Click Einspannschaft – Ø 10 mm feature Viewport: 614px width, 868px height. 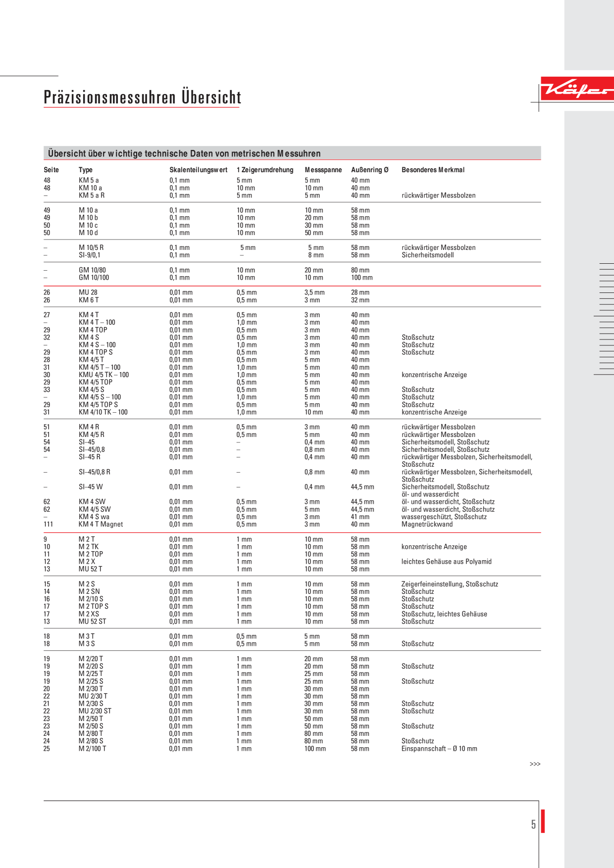[439, 749]
